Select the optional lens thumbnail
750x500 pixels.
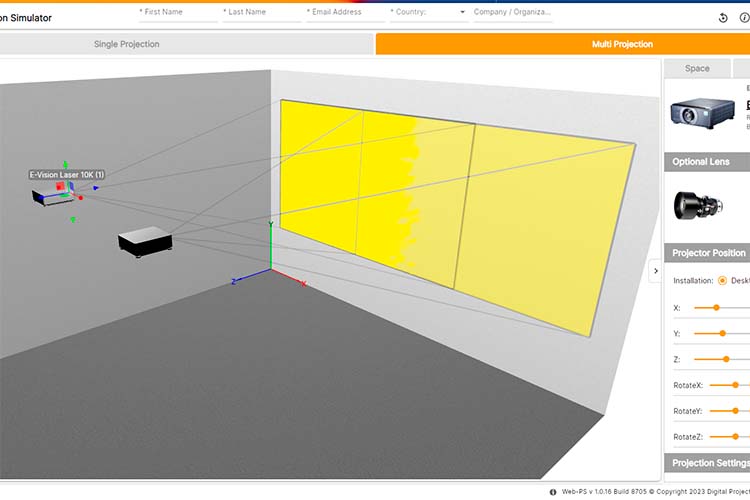point(698,206)
